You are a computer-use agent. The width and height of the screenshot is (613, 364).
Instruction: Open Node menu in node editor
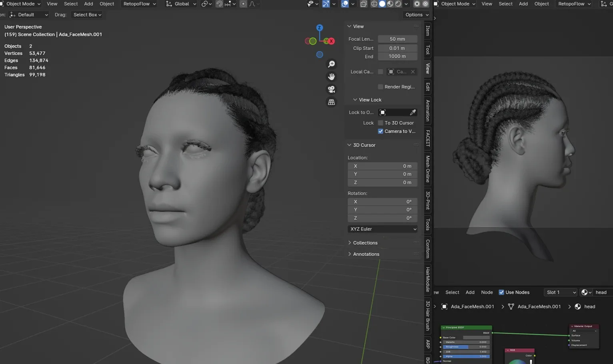487,292
